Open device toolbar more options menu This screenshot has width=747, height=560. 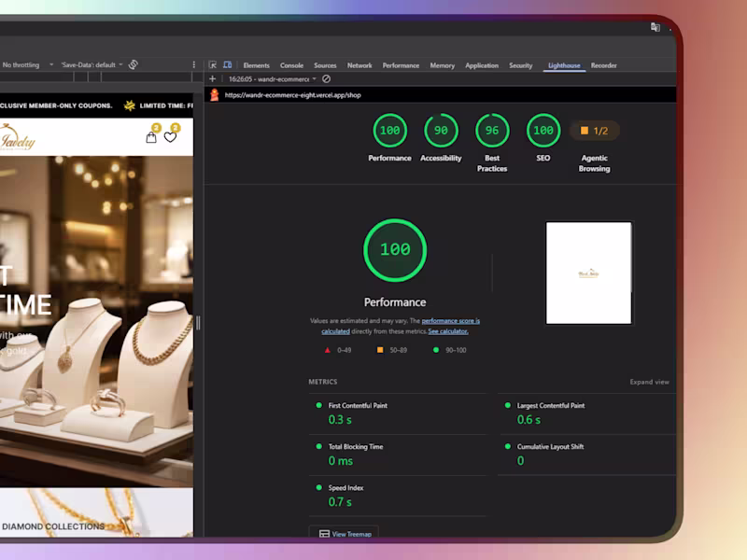(193, 64)
